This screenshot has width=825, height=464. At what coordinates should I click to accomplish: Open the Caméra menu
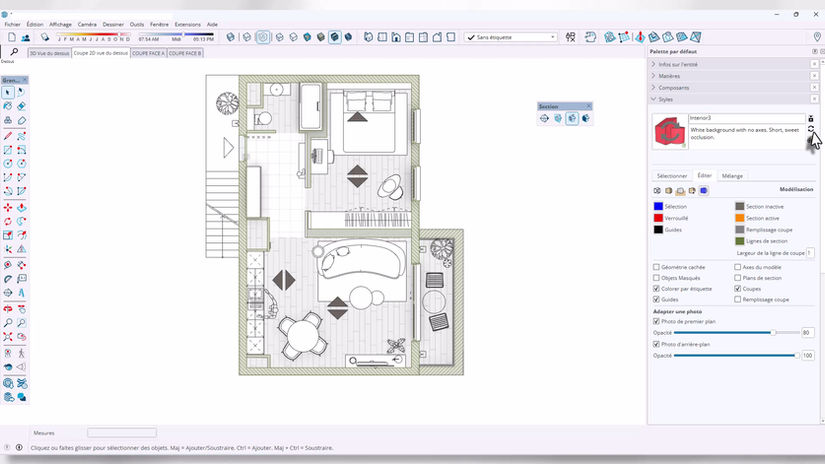[x=87, y=24]
